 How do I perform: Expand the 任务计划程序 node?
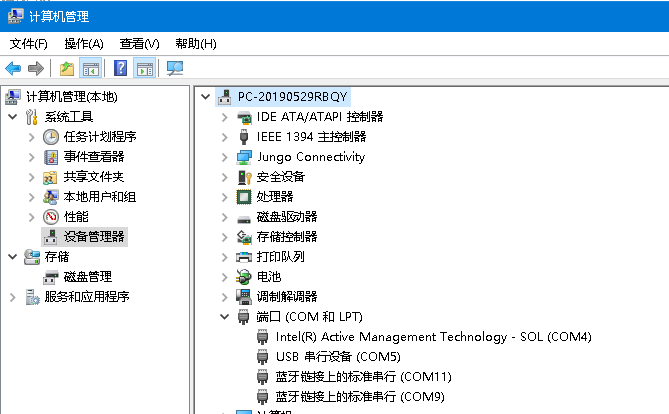(x=32, y=137)
